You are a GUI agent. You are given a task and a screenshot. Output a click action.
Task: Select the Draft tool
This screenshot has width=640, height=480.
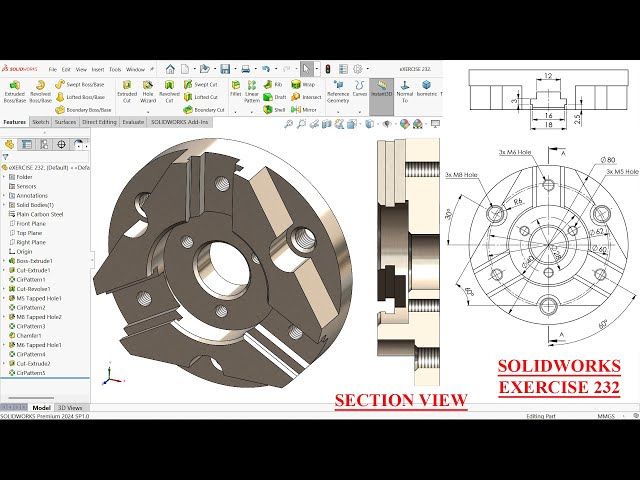275,97
